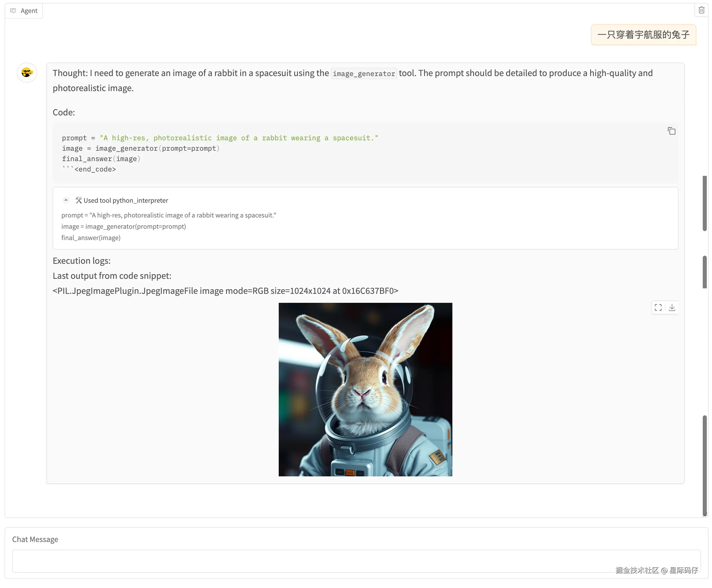Open the astronaut rabbit image thumbnail
The width and height of the screenshot is (712, 588).
(365, 390)
